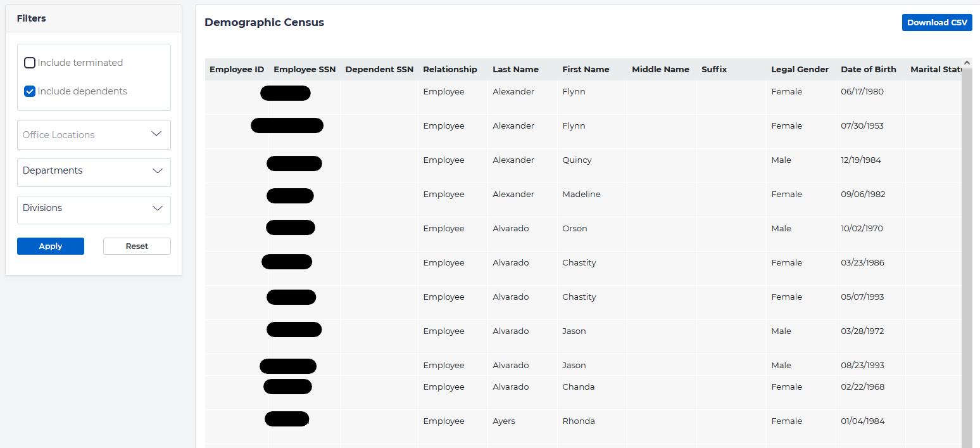This screenshot has height=448, width=980.
Task: Expand the Office Locations dropdown
Action: [93, 134]
